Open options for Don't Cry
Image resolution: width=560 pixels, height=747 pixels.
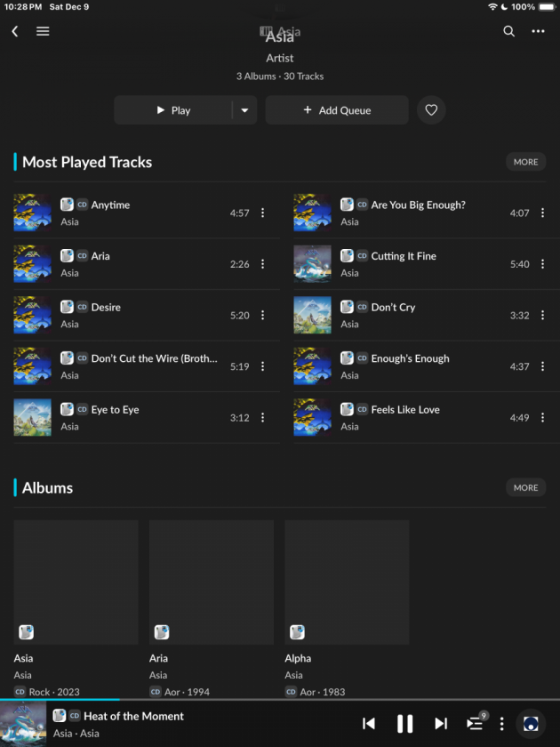(542, 316)
